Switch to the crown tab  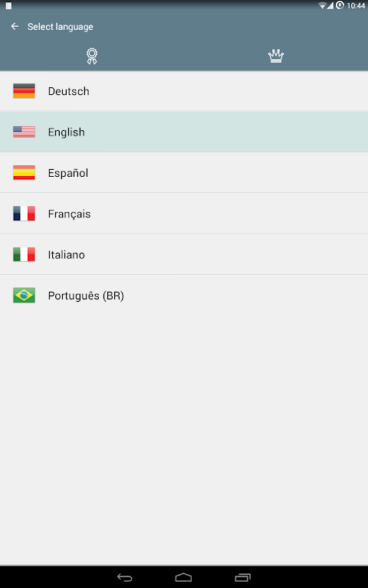point(276,56)
